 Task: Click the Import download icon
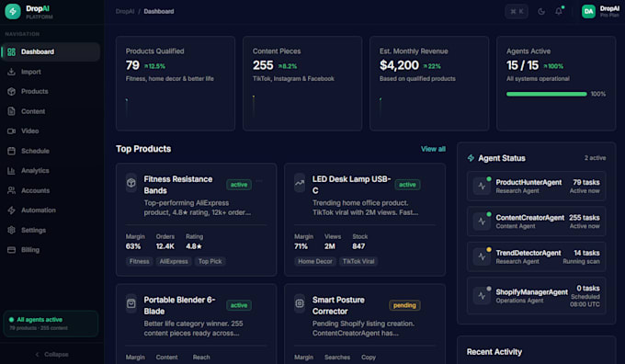(x=11, y=72)
